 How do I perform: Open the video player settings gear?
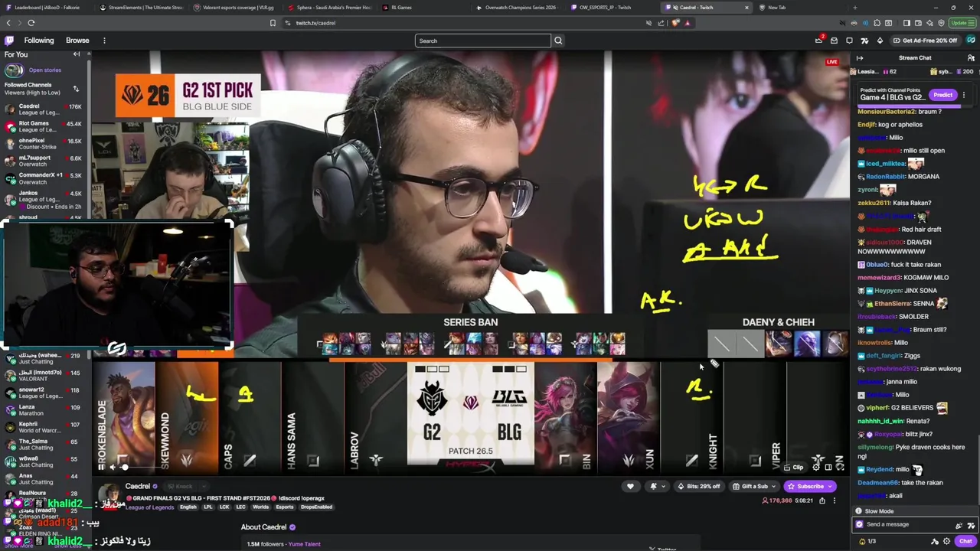coord(816,467)
